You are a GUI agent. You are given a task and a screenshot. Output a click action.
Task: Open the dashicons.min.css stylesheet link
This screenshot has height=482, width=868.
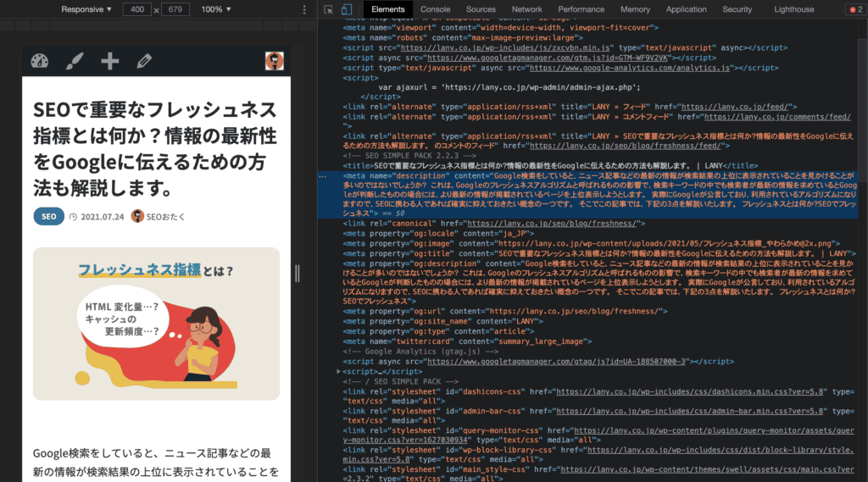[x=690, y=391]
